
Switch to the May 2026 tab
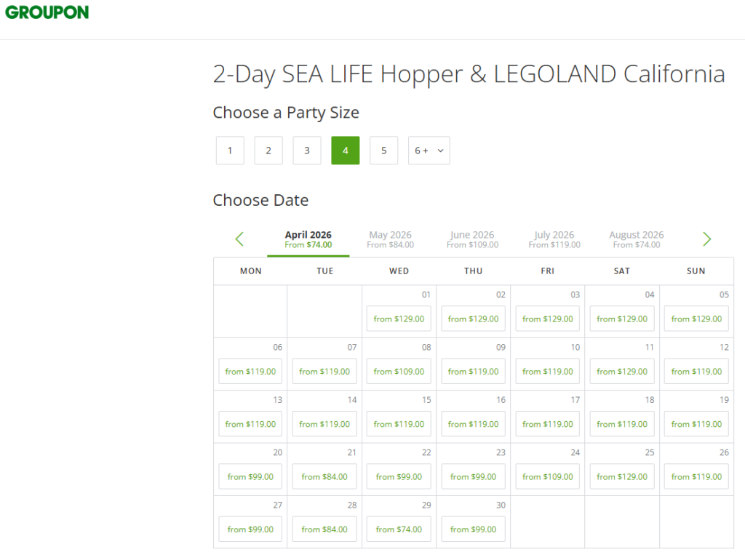click(x=390, y=239)
